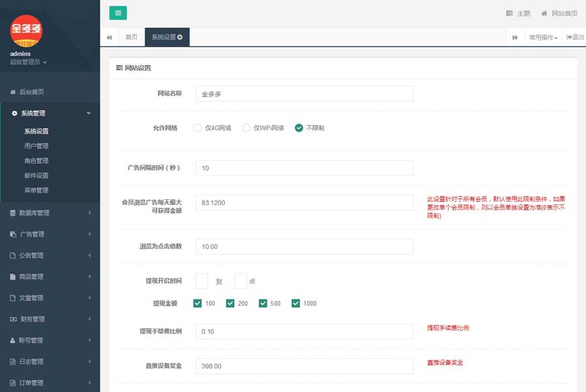Screen dimensions: 586x392
Task: Select 用户管理 in the sidebar submenu
Action: [x=36, y=146]
